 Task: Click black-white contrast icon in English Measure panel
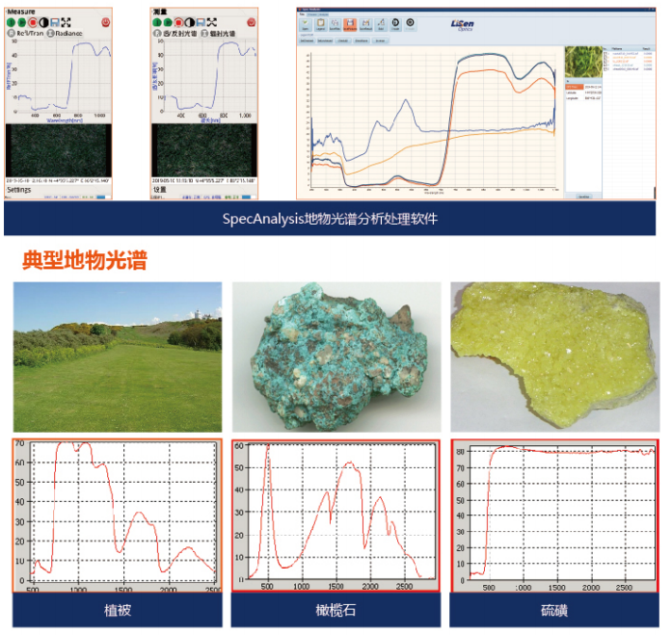pyautogui.click(x=43, y=22)
